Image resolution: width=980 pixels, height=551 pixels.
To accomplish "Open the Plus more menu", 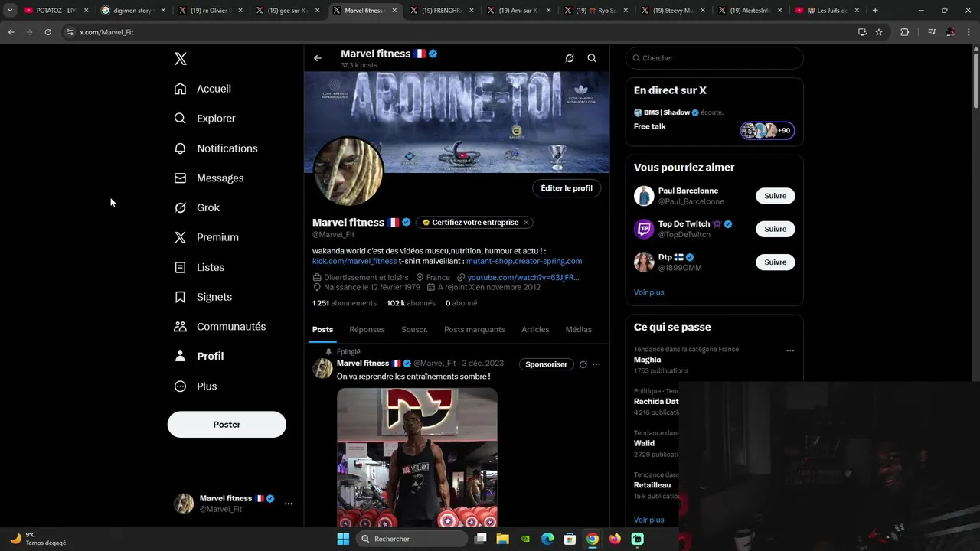I will (195, 386).
